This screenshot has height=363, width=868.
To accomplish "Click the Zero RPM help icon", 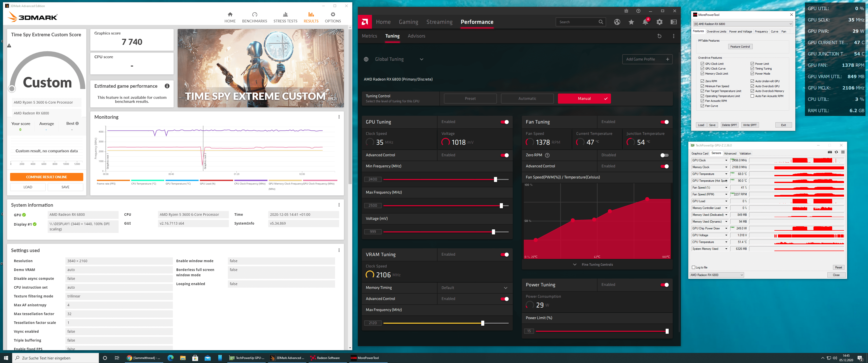I will coord(547,155).
